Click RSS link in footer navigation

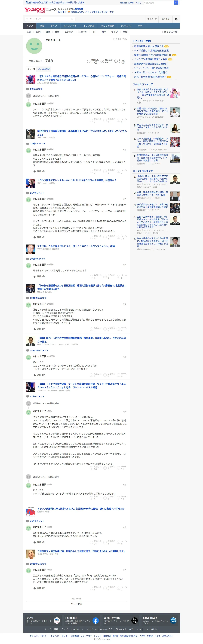click(x=139, y=629)
